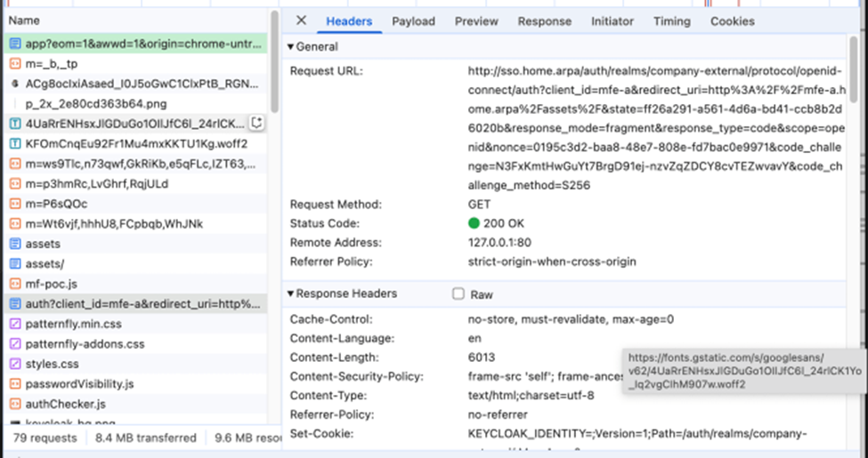This screenshot has width=868, height=458.
Task: Select the passwordVisibility.js request
Action: click(135, 384)
